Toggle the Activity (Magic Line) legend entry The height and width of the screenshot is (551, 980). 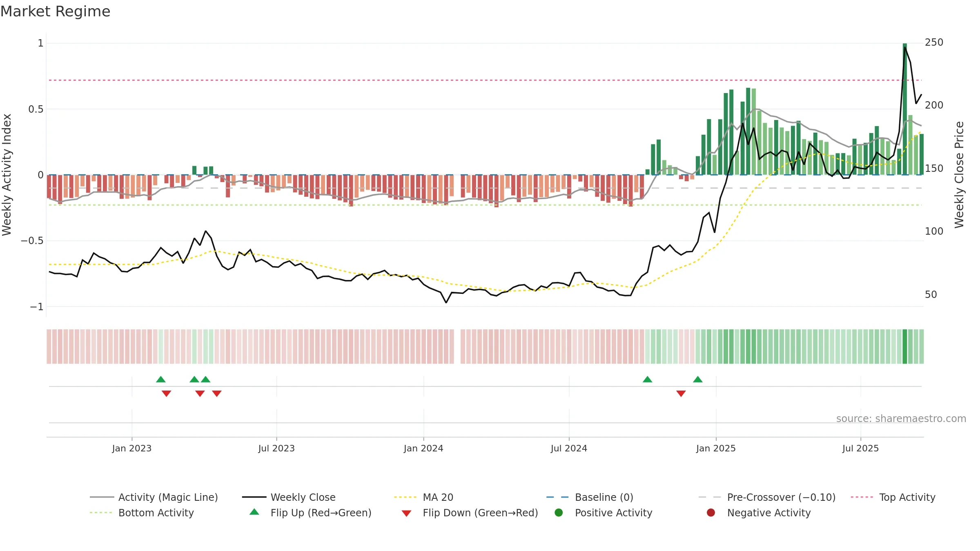[154, 497]
